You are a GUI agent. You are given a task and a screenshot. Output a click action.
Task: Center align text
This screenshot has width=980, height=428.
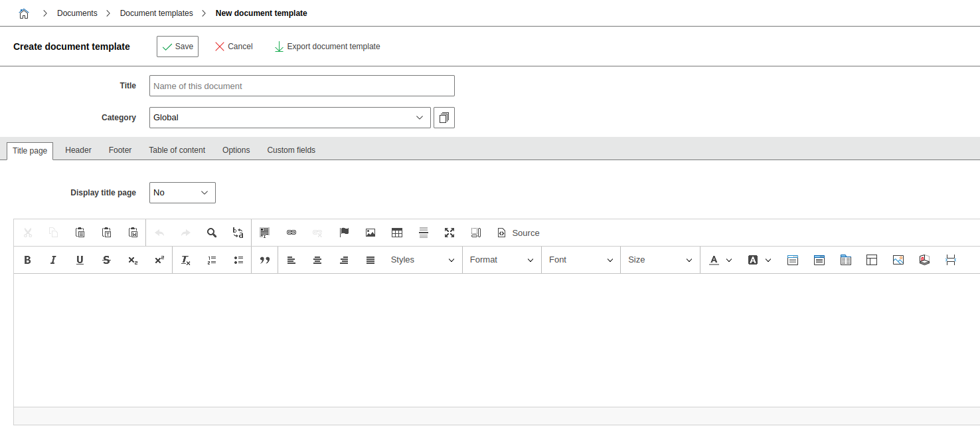point(317,260)
